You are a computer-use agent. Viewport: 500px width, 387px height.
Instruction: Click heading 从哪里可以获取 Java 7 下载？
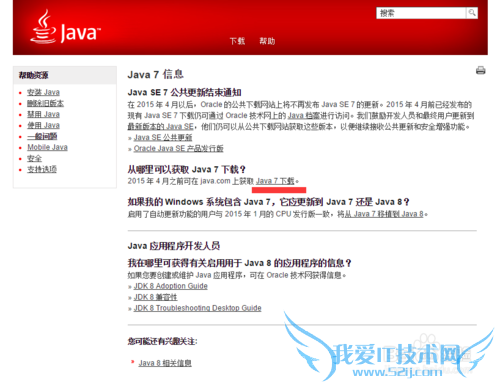(186, 170)
